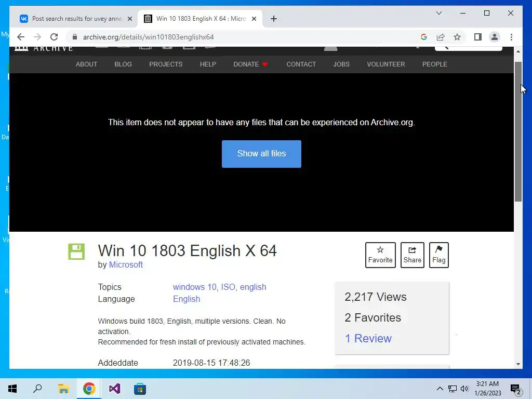Image resolution: width=532 pixels, height=399 pixels.
Task: Open Microsoft Store from the taskbar
Action: [x=140, y=389]
